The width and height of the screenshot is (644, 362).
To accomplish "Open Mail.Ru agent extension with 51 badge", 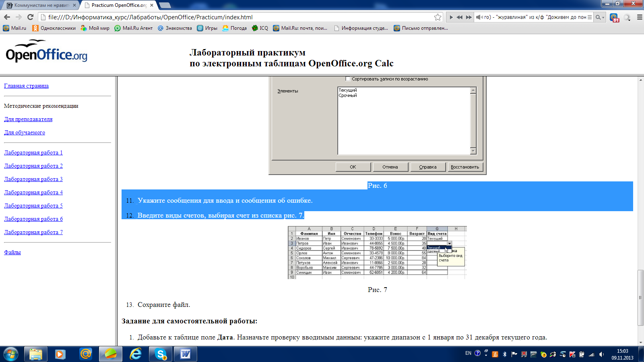I will click(614, 17).
